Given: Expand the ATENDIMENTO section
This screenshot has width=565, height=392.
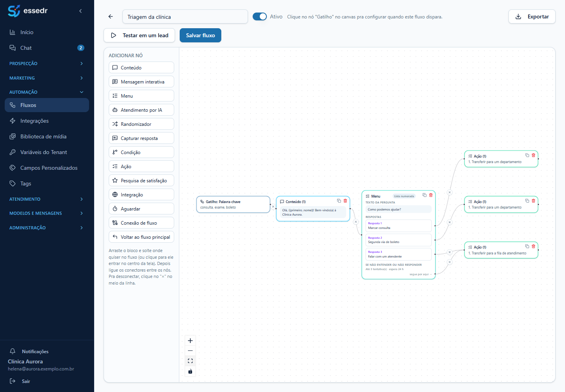Looking at the screenshot, I should (x=47, y=199).
